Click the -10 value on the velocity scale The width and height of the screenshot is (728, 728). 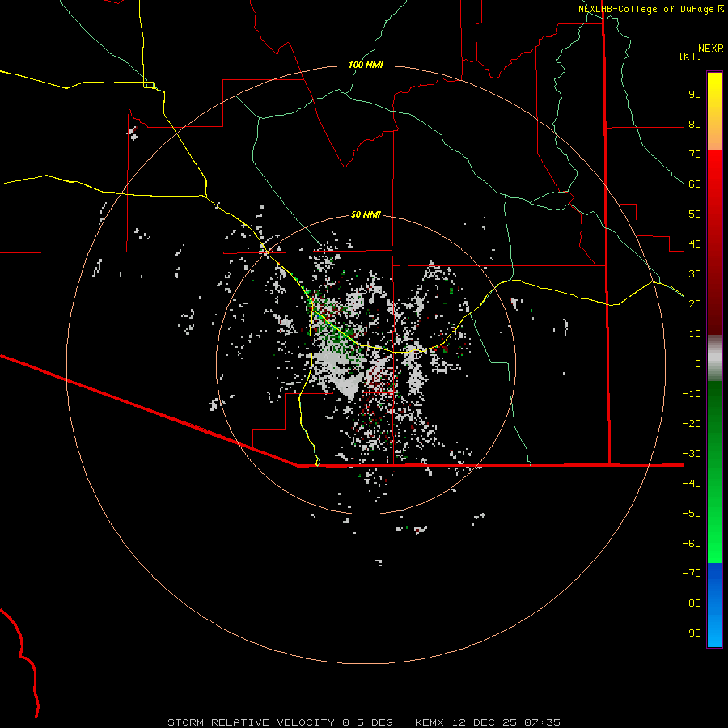pos(692,394)
